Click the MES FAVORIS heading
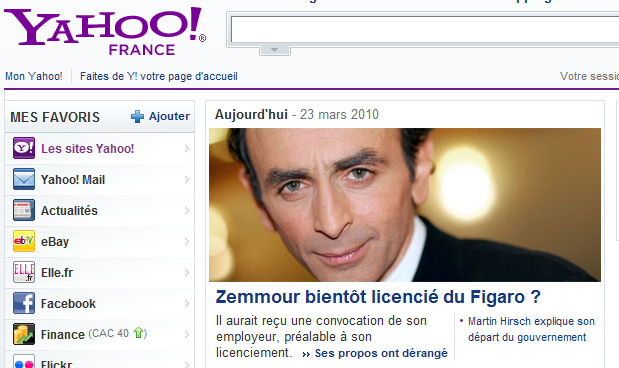 [55, 117]
